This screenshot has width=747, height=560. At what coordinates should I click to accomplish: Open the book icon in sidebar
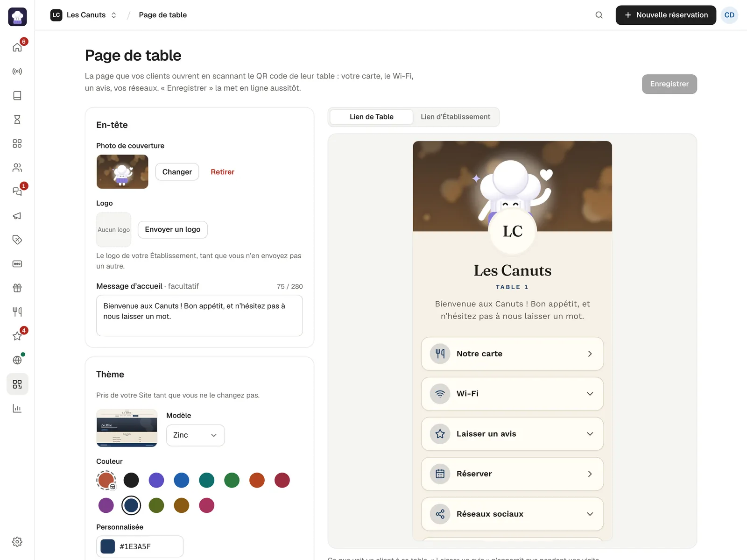point(17,95)
